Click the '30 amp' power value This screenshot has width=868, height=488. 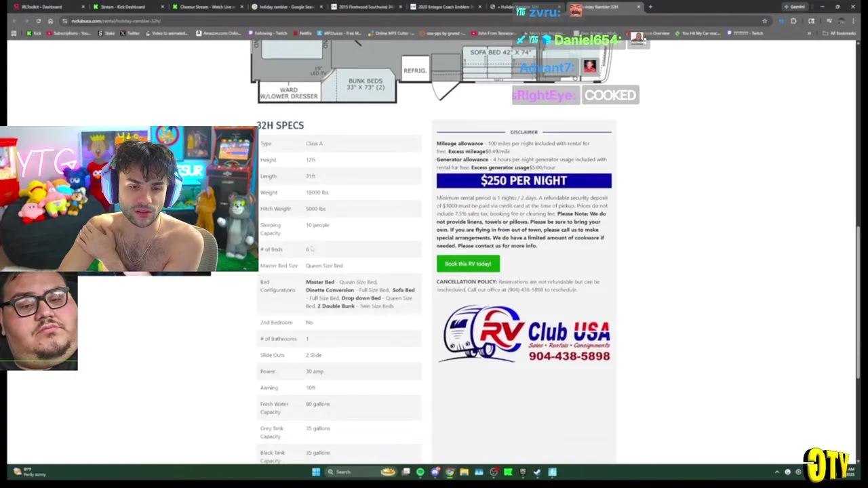coord(315,371)
